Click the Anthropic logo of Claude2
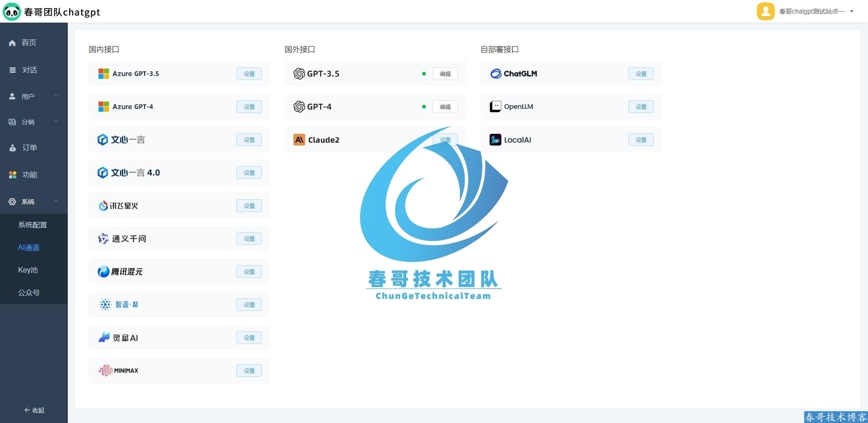The image size is (868, 423). pyautogui.click(x=299, y=140)
